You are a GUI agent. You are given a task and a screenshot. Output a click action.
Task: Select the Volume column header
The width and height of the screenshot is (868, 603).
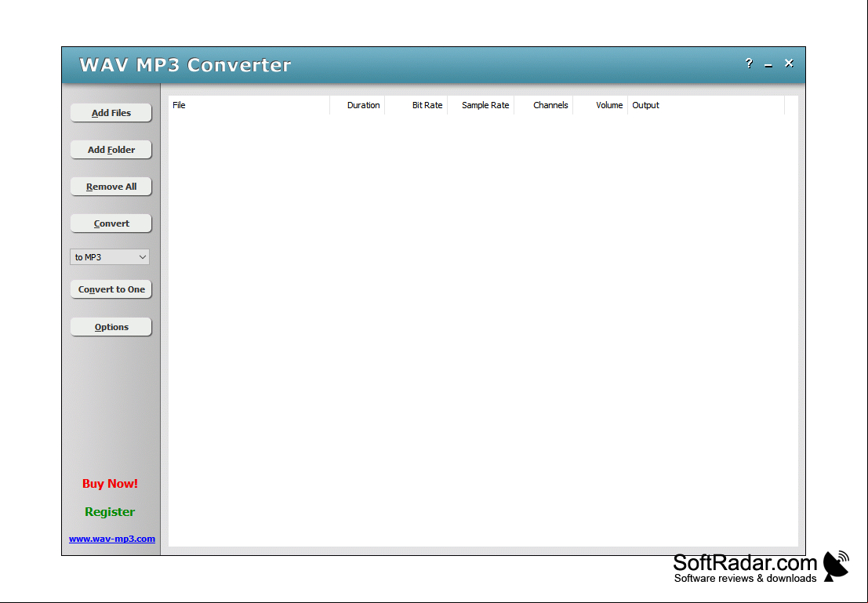pyautogui.click(x=601, y=105)
